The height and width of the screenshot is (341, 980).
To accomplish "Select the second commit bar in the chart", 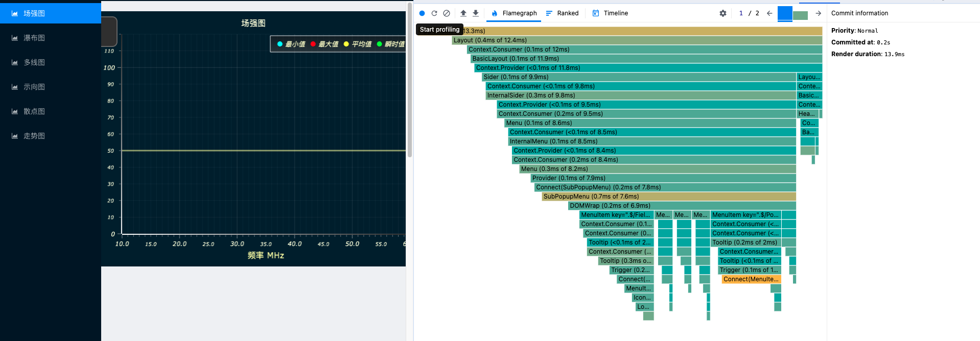I will tap(800, 15).
